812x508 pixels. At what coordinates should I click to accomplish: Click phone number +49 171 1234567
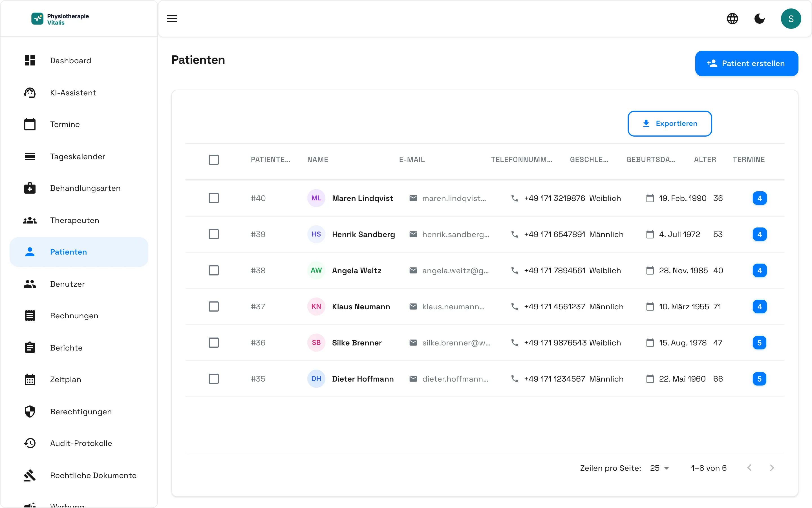[x=554, y=379]
